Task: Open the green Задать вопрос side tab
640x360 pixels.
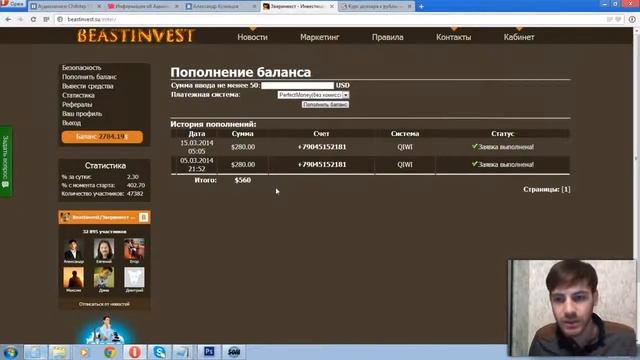Action: pyautogui.click(x=6, y=162)
